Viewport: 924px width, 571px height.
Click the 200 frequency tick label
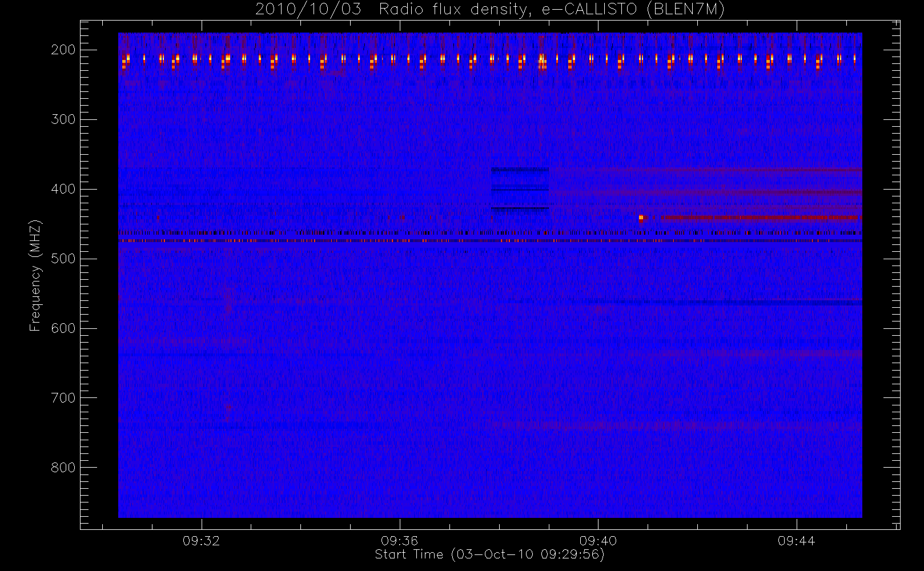(x=63, y=50)
